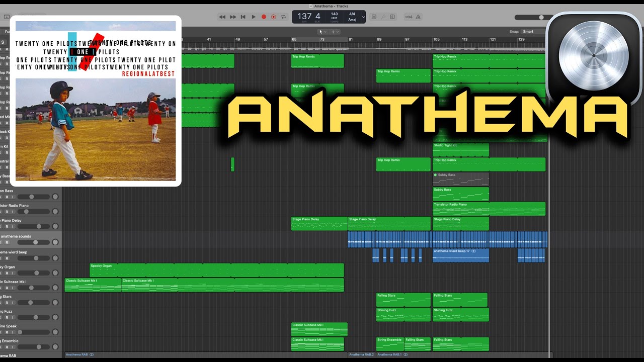This screenshot has height=362, width=644.
Task: Click bar 65 in the ruler
Action: tap(294, 39)
